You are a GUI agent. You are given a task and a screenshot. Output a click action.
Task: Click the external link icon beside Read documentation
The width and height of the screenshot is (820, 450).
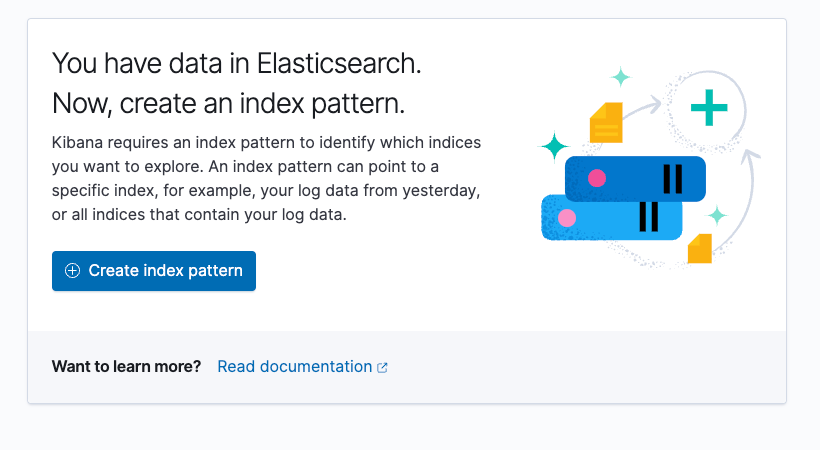(382, 368)
